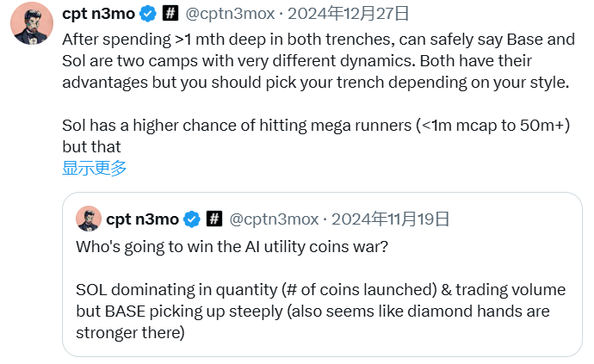
Task: Open quoted tweet via 2024年11月19日 date
Action: [x=391, y=219]
